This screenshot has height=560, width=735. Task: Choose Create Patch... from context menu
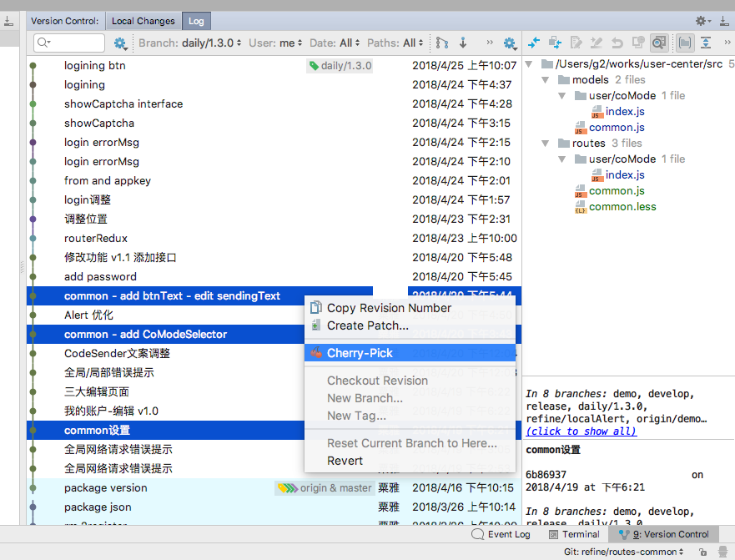410,325
